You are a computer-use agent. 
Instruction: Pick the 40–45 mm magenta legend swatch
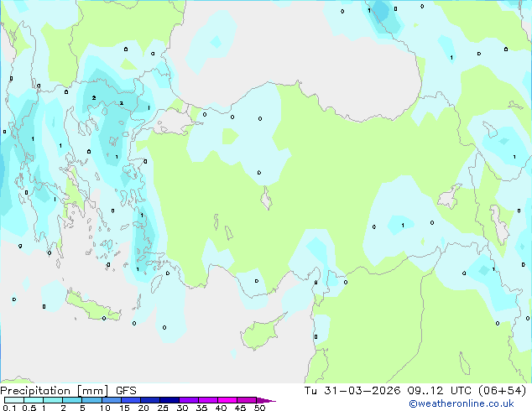click(x=227, y=400)
